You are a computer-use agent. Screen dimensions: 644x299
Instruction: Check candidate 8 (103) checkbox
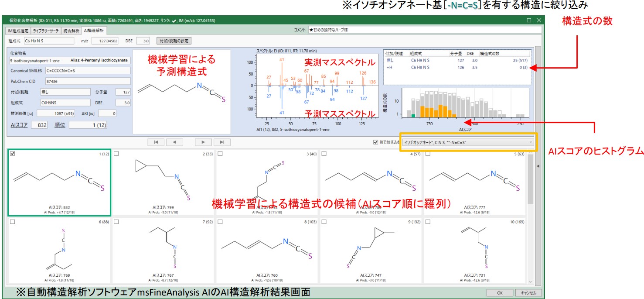220,222
